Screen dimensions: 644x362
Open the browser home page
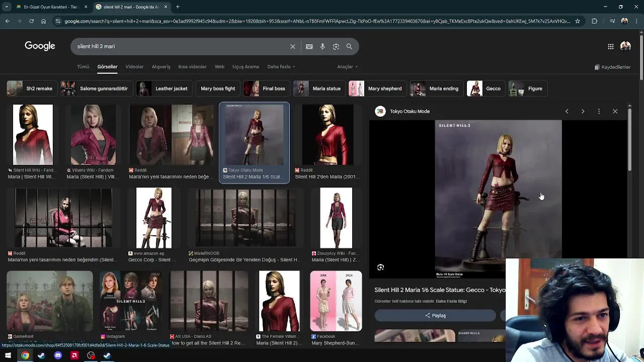point(43,21)
